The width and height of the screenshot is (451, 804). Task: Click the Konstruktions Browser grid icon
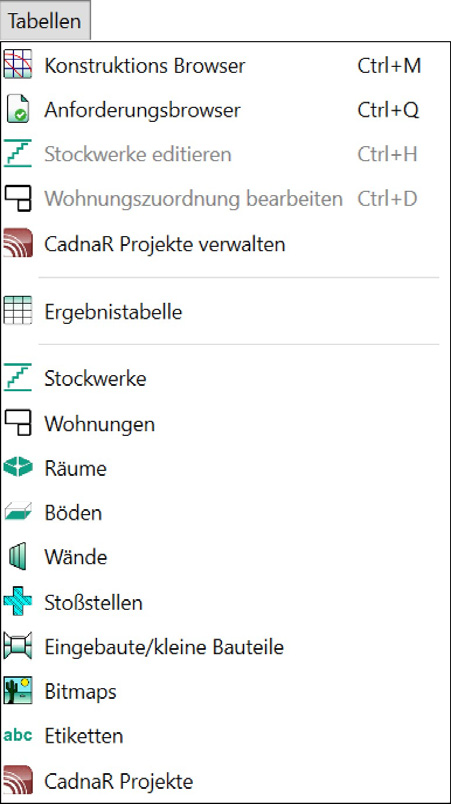click(x=17, y=64)
